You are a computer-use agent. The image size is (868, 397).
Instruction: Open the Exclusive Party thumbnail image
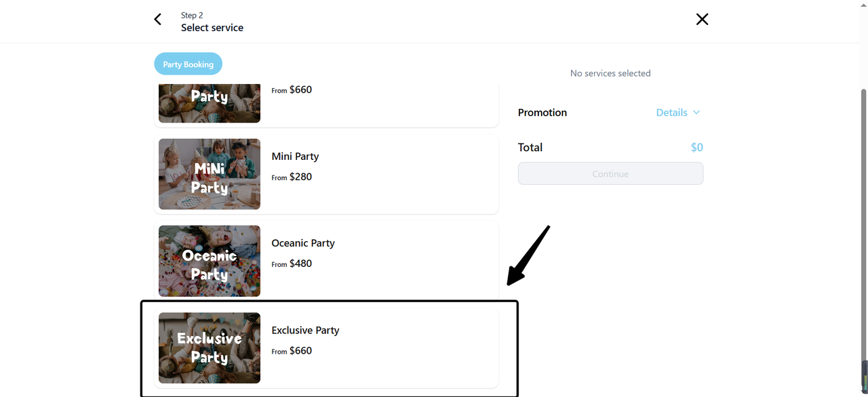point(210,348)
